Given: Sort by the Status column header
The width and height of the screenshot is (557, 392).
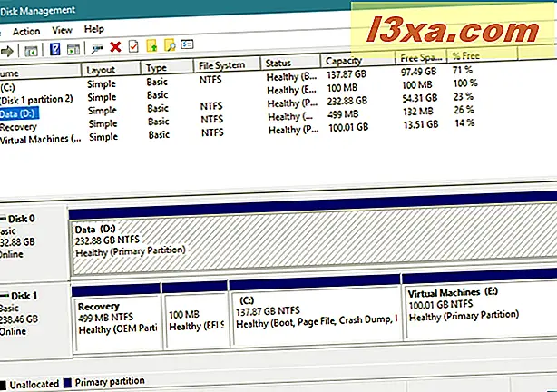Looking at the screenshot, I should click(x=290, y=63).
